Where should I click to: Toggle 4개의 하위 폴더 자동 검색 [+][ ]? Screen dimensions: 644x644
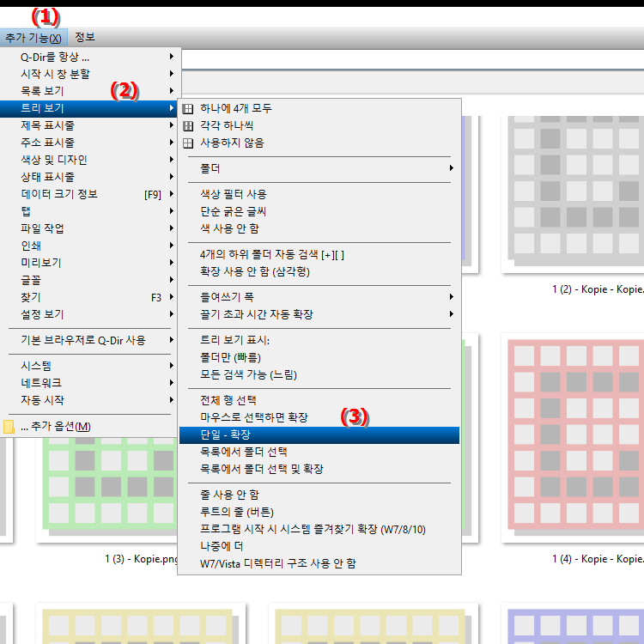(x=319, y=255)
